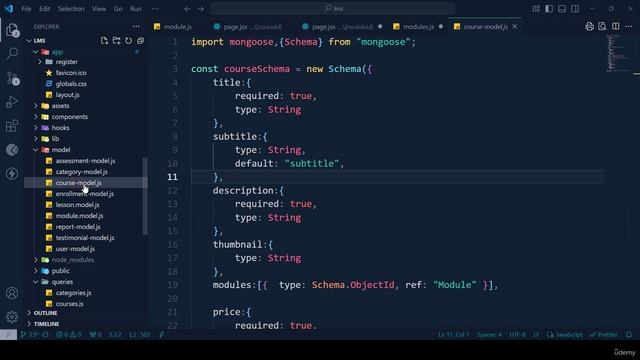Expand the hooks folder
This screenshot has height=360, width=640.
[36, 128]
